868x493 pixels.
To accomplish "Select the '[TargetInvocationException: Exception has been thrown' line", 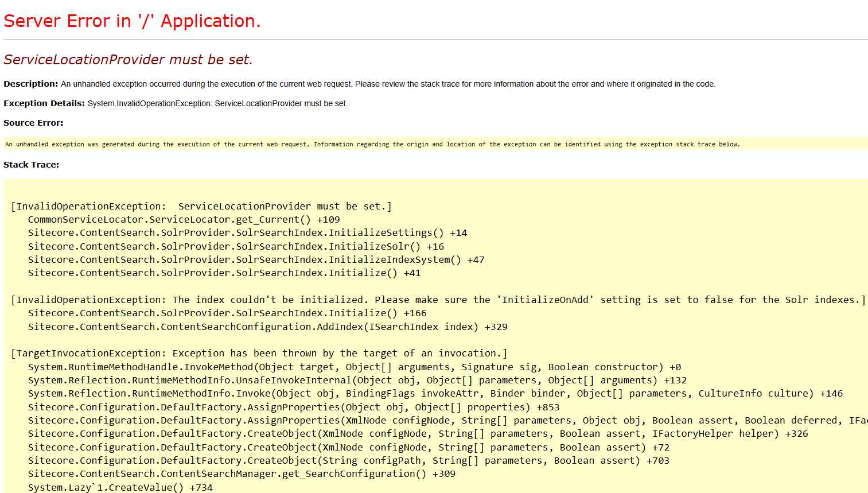I will 259,353.
